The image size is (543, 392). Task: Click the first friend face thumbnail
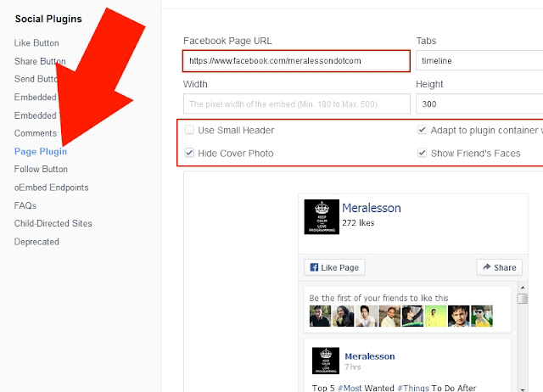[x=320, y=316]
